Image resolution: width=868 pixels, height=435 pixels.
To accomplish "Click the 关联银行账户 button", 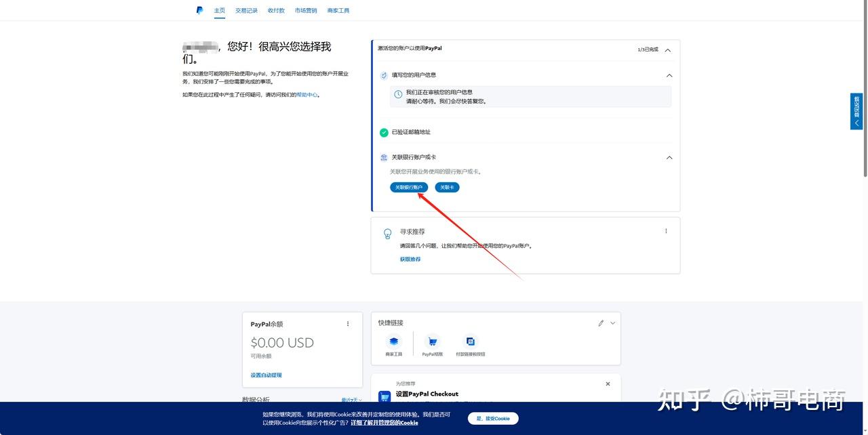I will tap(409, 187).
